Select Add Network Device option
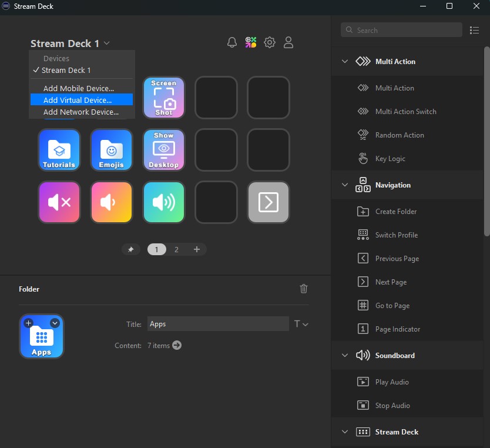 pyautogui.click(x=81, y=112)
